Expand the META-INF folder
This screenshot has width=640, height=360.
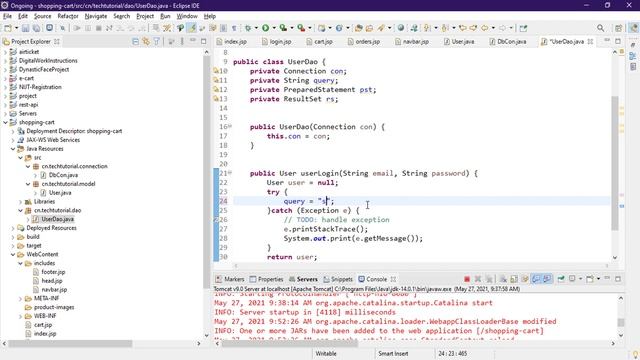point(20,298)
